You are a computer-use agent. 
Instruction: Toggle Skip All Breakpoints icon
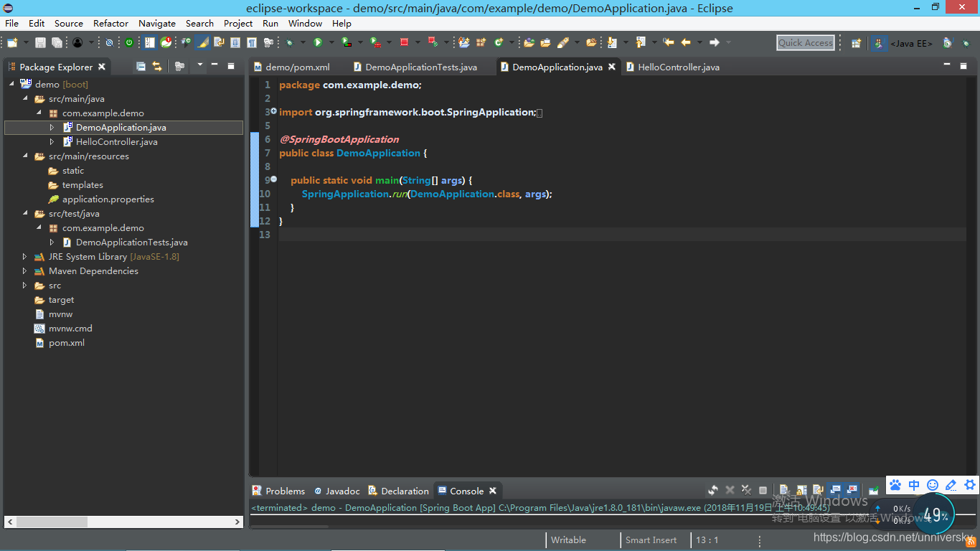[x=109, y=42]
